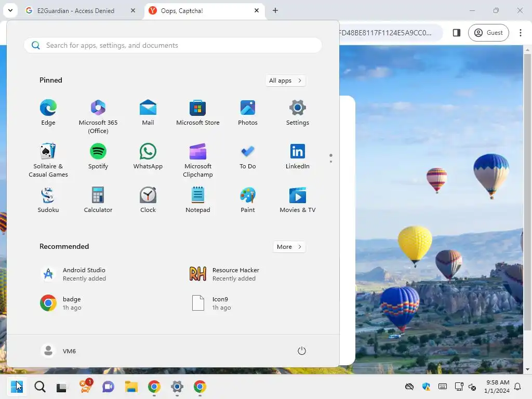Toggle the Chrome side panel
Image resolution: width=532 pixels, height=399 pixels.
tap(456, 33)
